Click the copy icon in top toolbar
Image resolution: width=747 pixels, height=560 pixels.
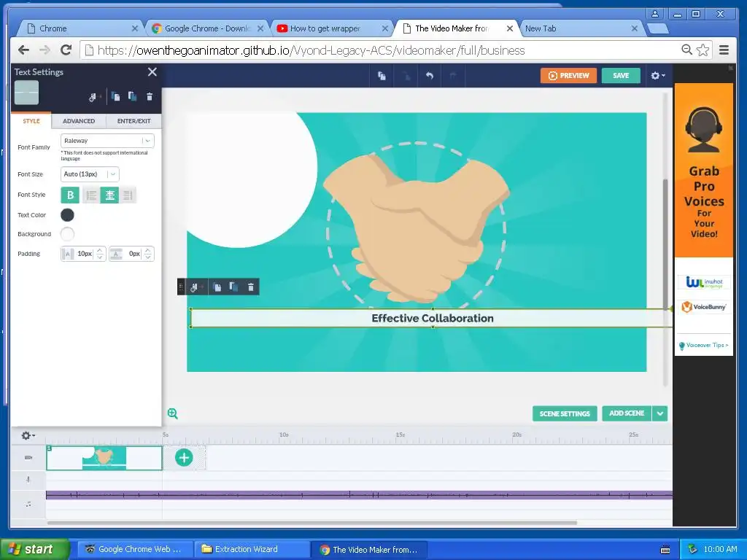click(x=382, y=76)
